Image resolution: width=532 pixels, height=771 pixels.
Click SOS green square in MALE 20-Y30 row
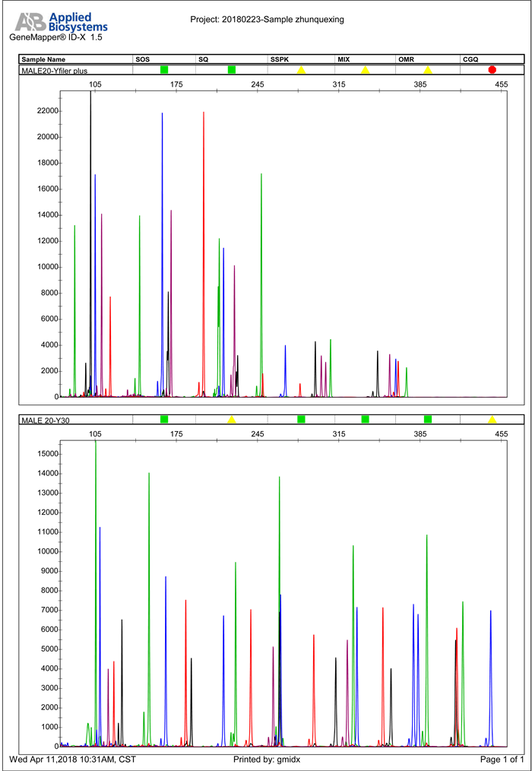164,420
